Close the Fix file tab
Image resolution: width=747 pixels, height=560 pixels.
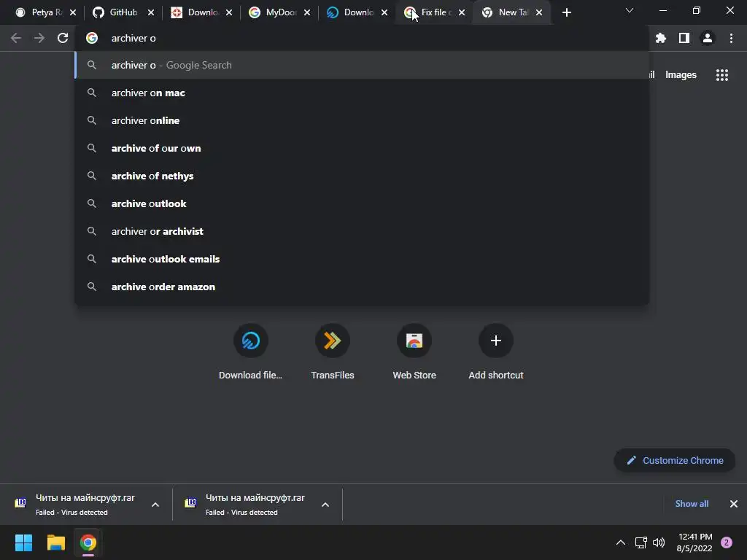pos(462,12)
